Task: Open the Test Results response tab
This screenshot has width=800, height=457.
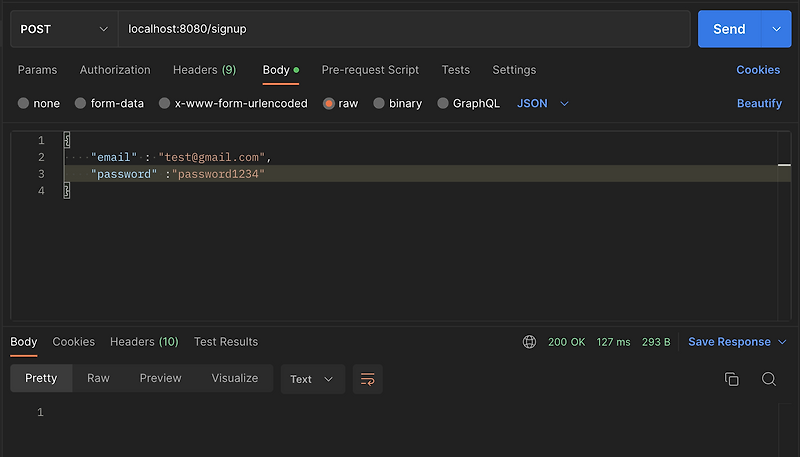Action: (226, 342)
